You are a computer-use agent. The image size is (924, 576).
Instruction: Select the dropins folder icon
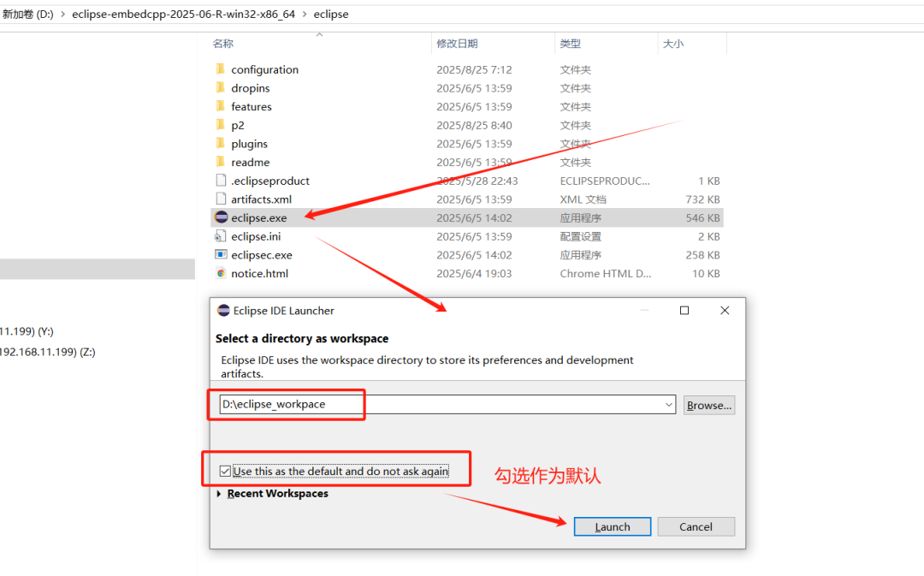tap(221, 88)
